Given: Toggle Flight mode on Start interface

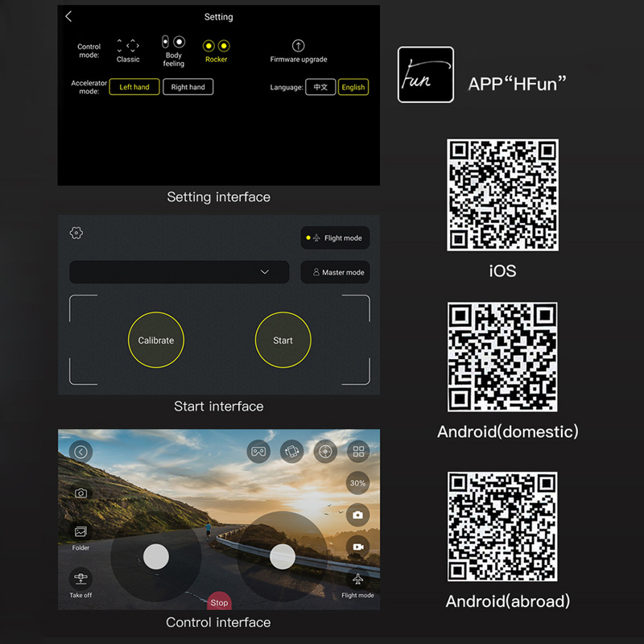Looking at the screenshot, I should coord(335,237).
